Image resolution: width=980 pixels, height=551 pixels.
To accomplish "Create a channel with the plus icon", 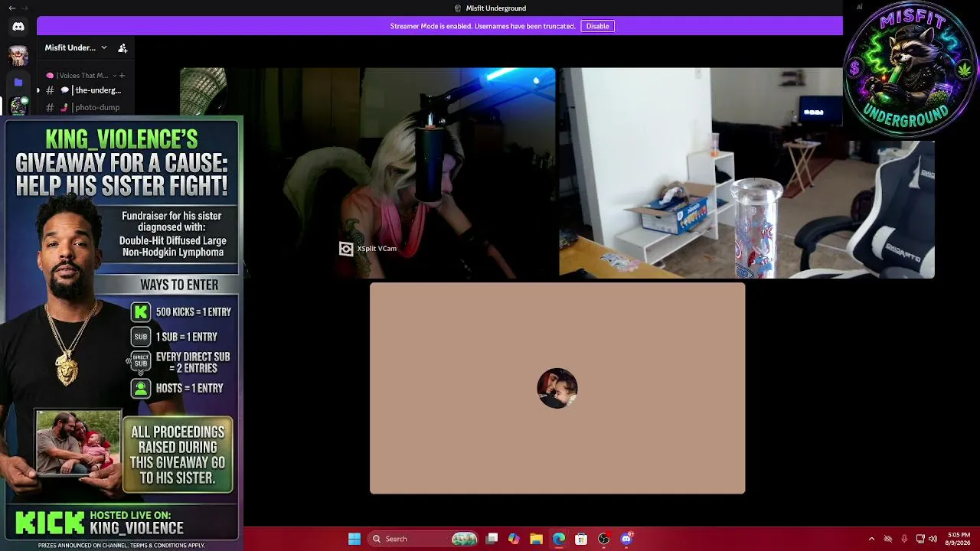I will 122,75.
